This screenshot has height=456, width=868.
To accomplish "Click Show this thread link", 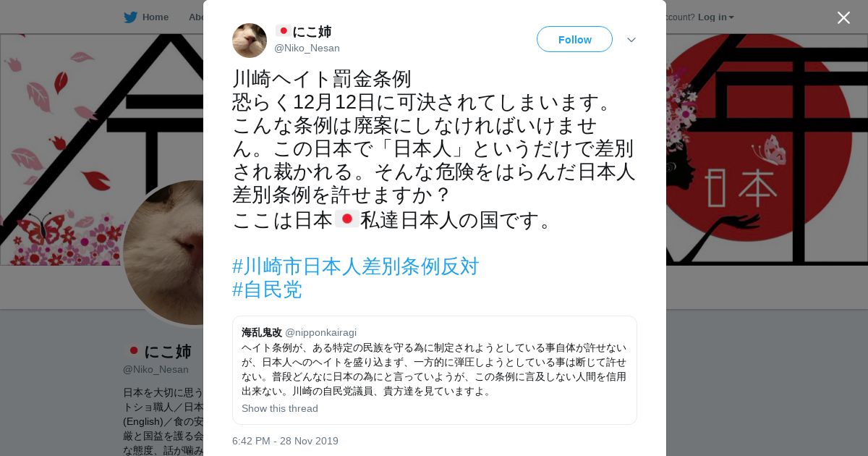I will (280, 408).
